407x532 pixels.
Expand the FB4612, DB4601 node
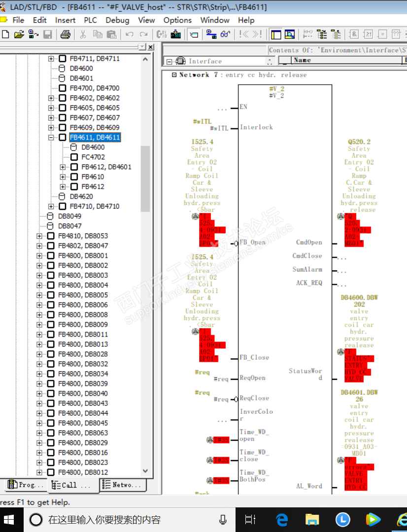(x=63, y=167)
